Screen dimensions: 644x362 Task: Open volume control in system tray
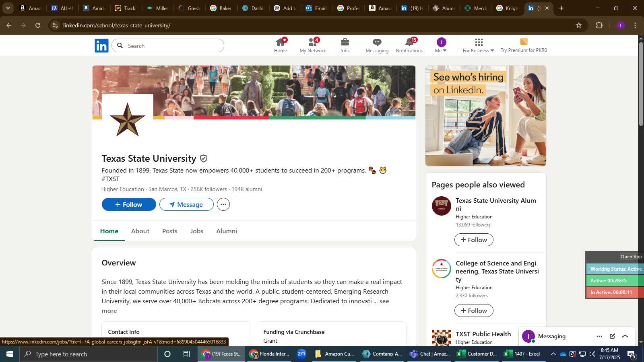pos(592,354)
